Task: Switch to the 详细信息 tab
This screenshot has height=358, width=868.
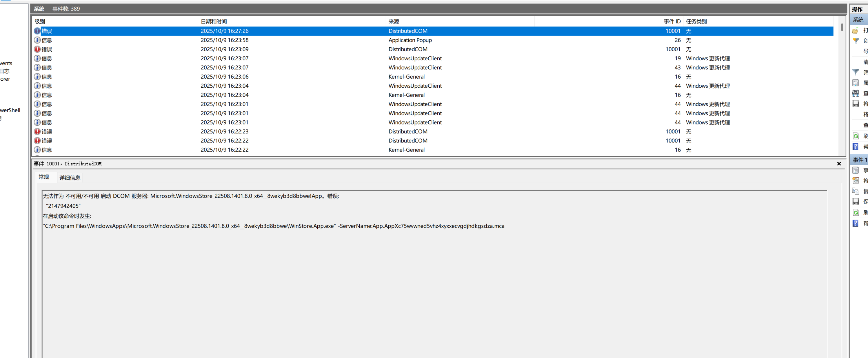Action: 70,178
